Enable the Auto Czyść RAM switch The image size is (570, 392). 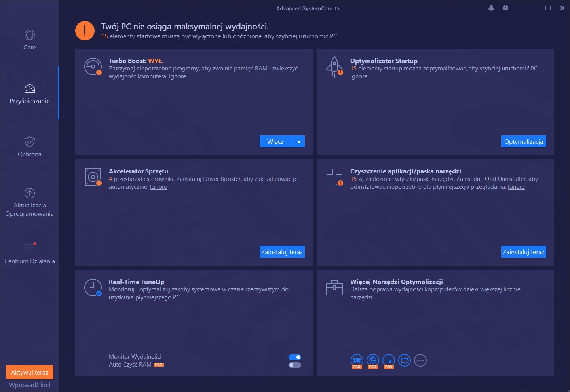coord(295,365)
